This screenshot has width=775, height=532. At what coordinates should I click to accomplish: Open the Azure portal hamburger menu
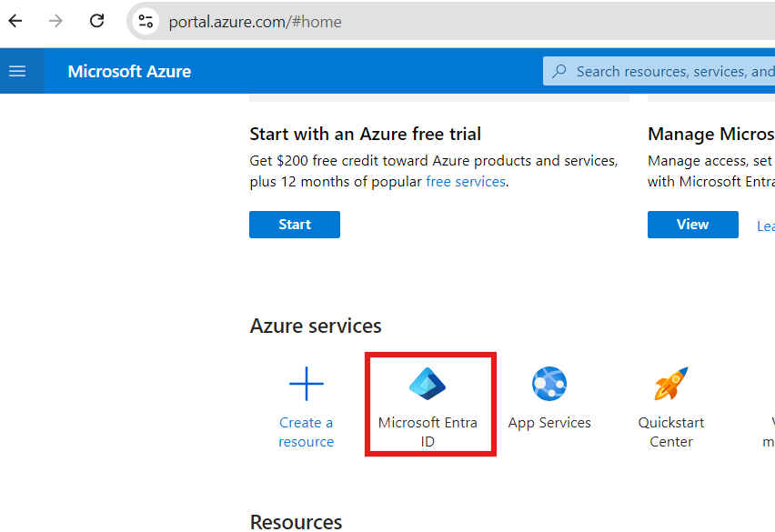tap(17, 71)
